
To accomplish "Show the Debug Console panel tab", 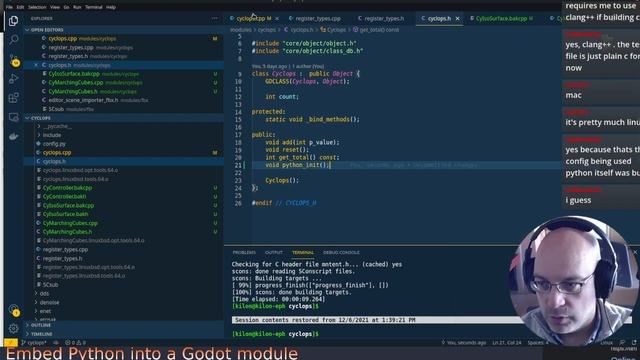I will [341, 252].
